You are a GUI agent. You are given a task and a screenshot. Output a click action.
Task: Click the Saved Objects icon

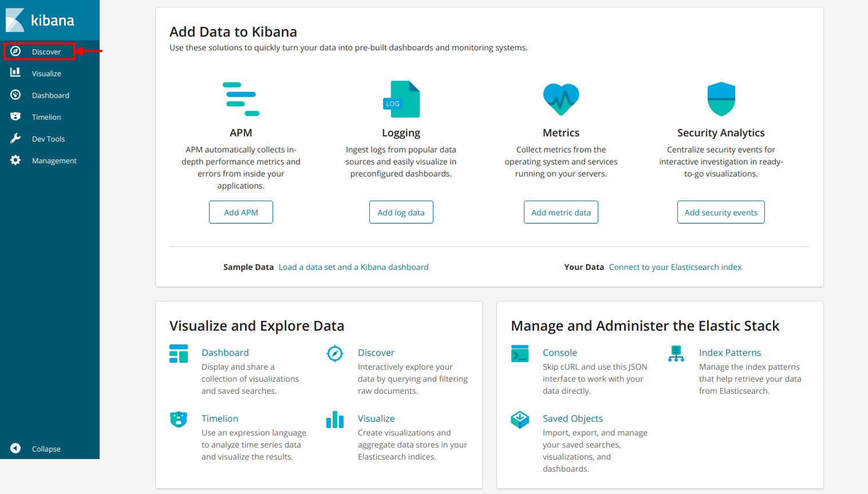pyautogui.click(x=520, y=419)
